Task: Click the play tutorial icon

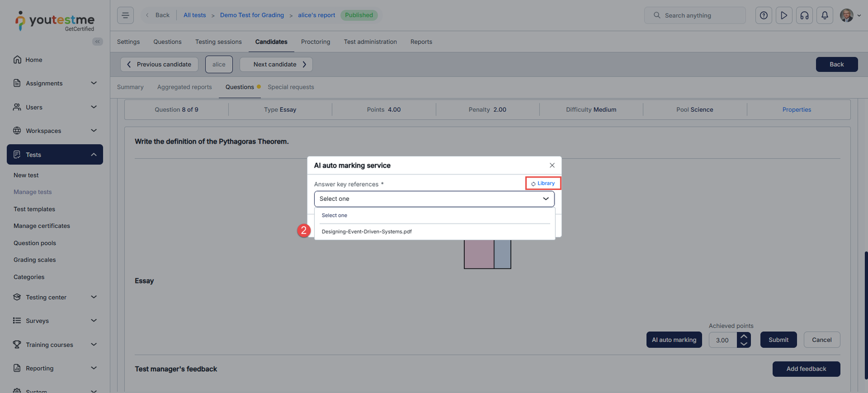Action: 784,15
